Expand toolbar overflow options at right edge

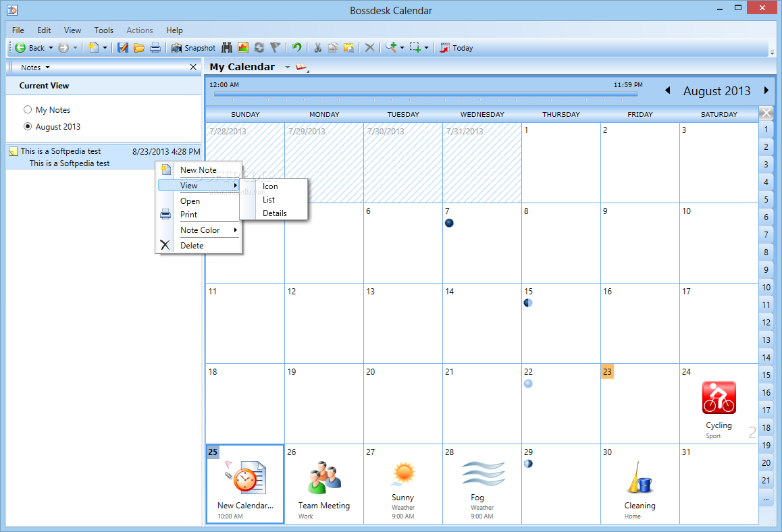click(772, 52)
